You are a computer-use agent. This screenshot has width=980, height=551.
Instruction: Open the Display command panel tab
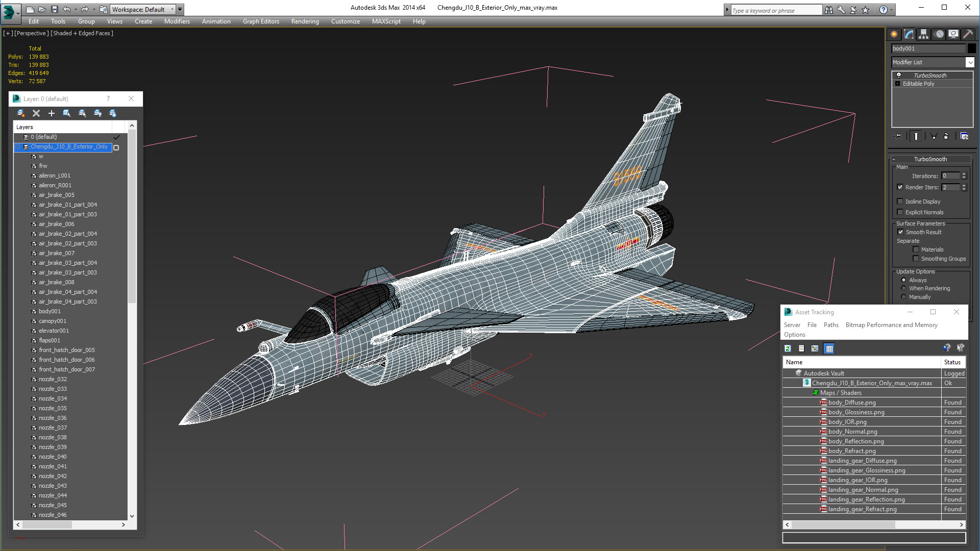(953, 34)
